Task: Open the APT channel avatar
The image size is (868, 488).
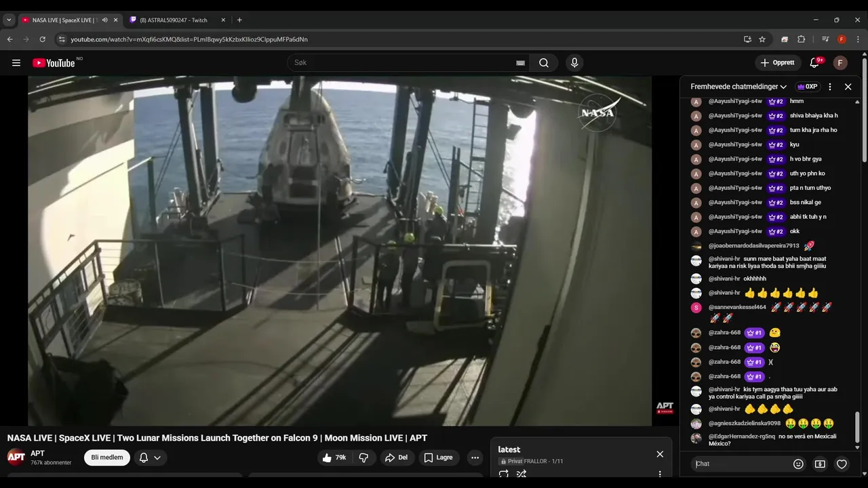Action: click(16, 457)
